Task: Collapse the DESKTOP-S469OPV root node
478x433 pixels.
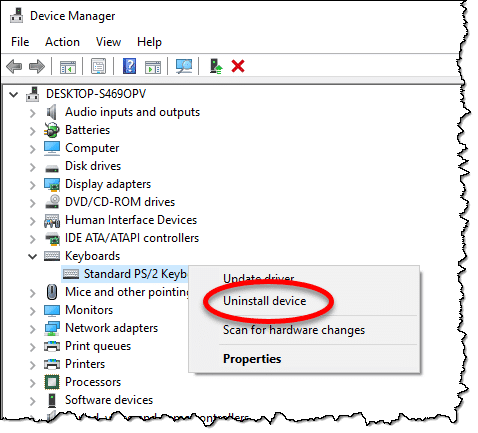Action: 14,95
